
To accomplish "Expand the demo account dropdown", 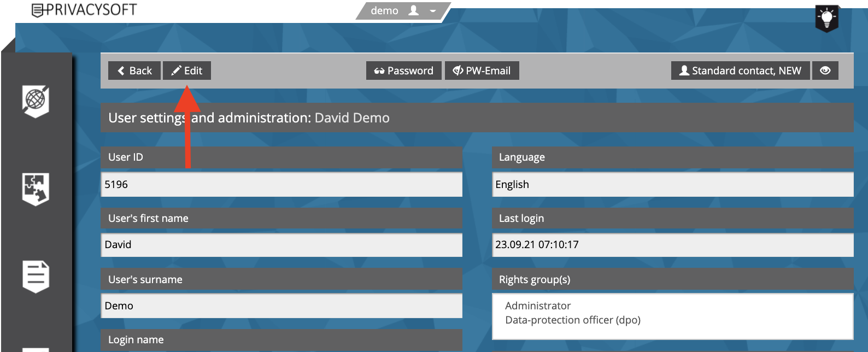I will click(x=433, y=11).
